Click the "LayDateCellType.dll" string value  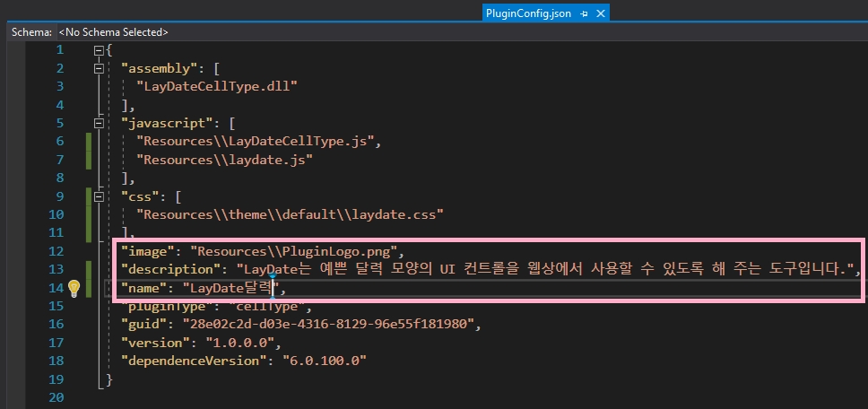click(x=215, y=87)
